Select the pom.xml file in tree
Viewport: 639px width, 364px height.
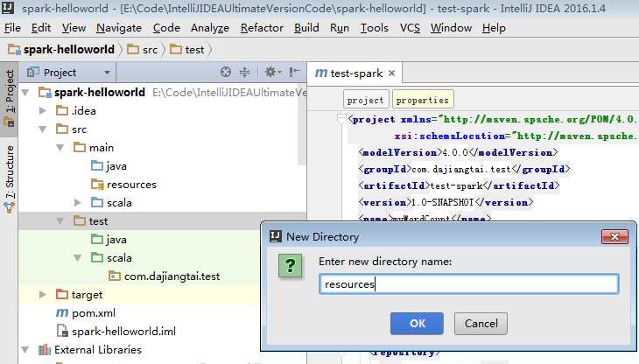click(93, 312)
